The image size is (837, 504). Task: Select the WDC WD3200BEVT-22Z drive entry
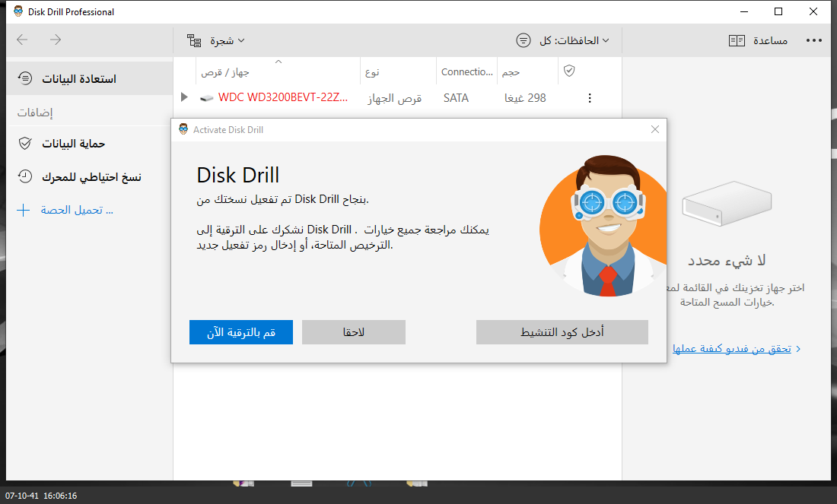pyautogui.click(x=282, y=97)
